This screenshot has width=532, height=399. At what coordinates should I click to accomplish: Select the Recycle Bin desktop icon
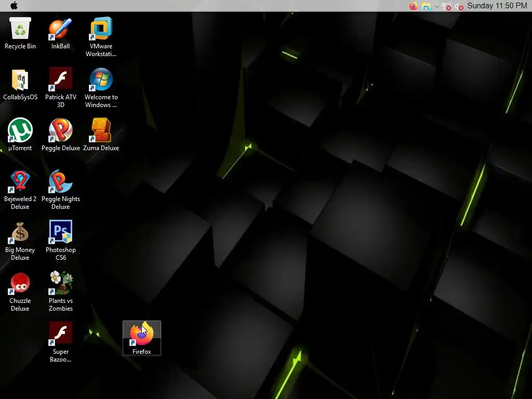[x=20, y=33]
